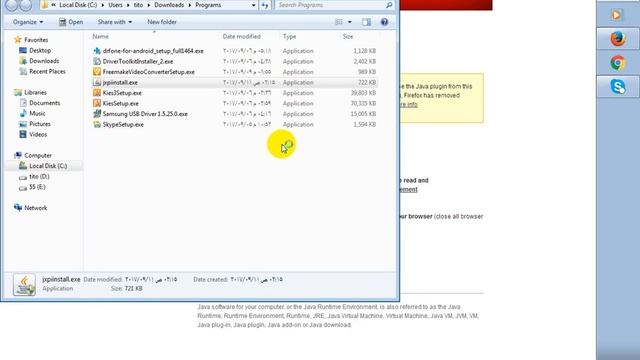Open the view options dropdown arrow
The width and height of the screenshot is (640, 360).
click(x=349, y=22)
